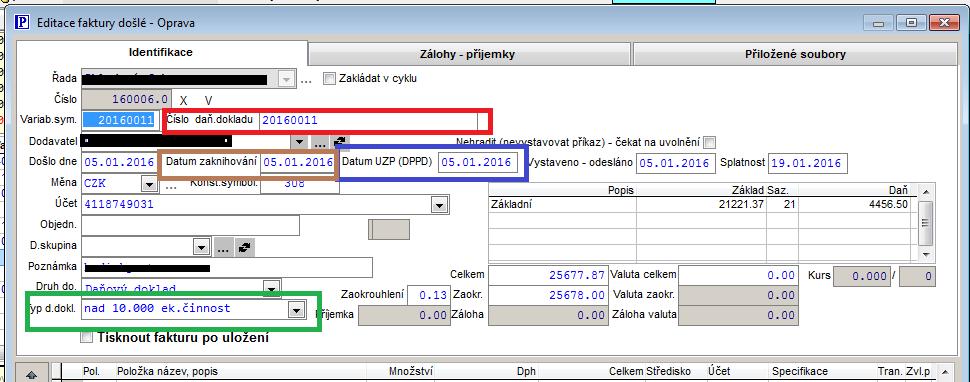Maximize the Editace faktury došlé window

point(911,23)
